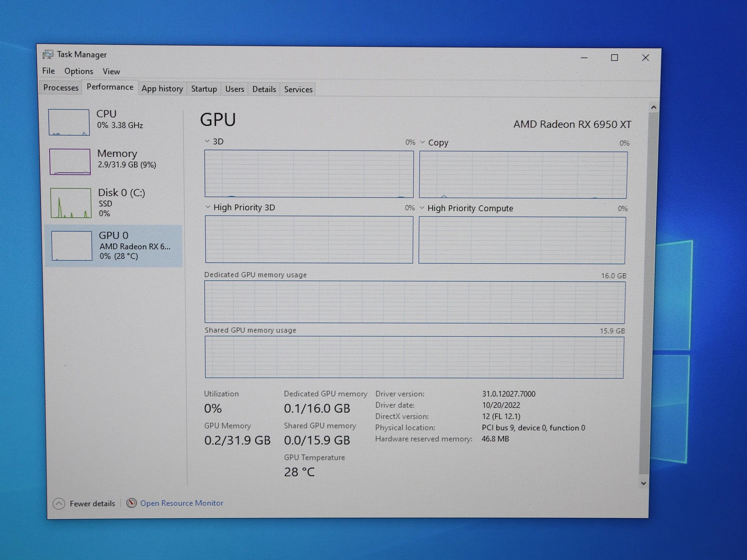Screen dimensions: 747x560
Task: Switch to the Services tab
Action: [x=298, y=89]
